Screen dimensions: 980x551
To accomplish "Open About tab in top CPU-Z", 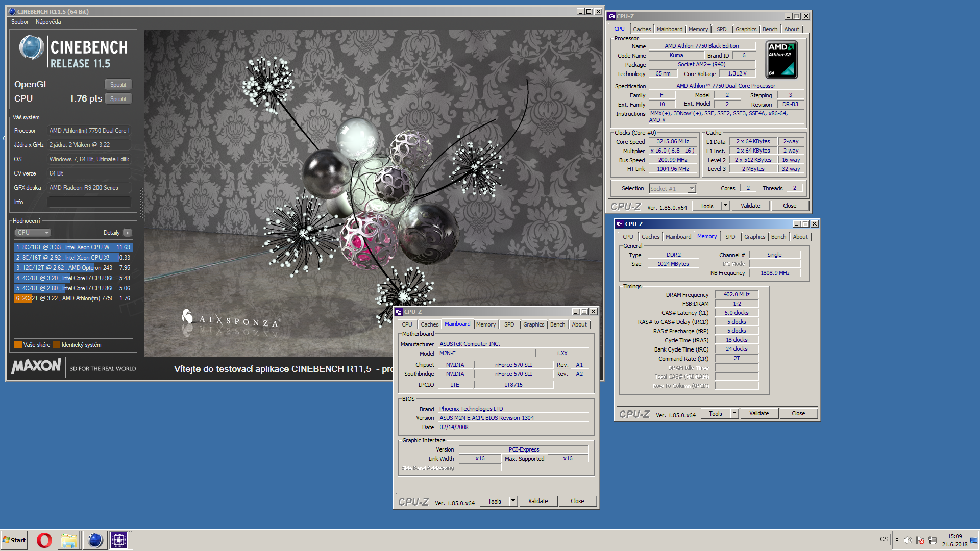I will tap(792, 29).
